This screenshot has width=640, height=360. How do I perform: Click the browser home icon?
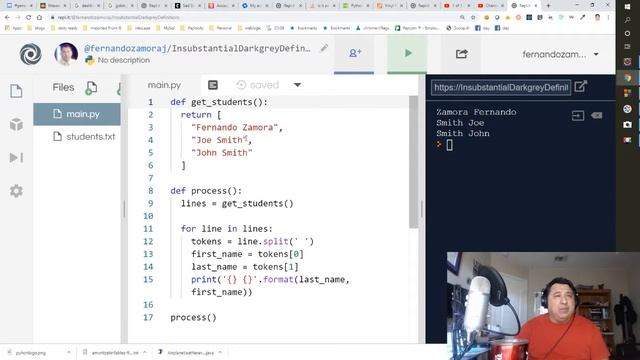[x=39, y=18]
